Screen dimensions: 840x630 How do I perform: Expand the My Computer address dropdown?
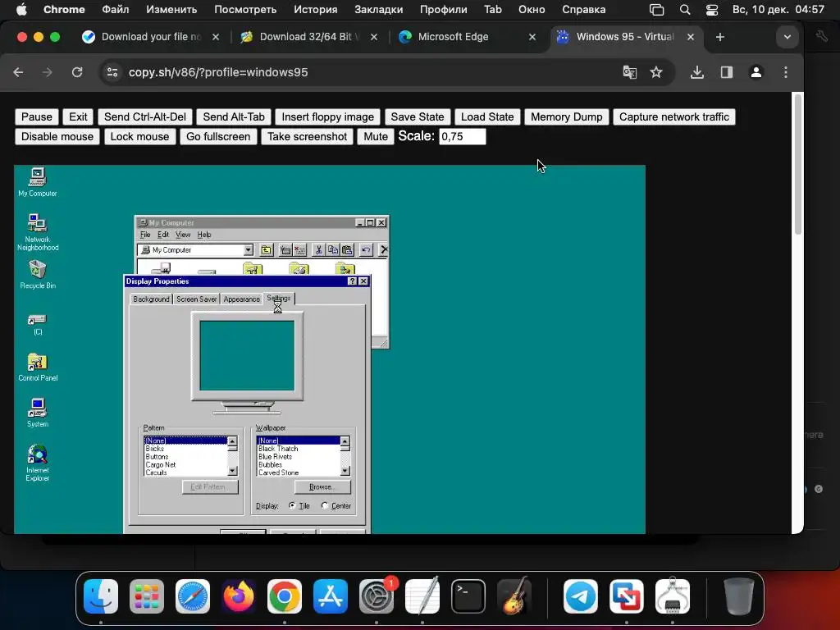[248, 250]
